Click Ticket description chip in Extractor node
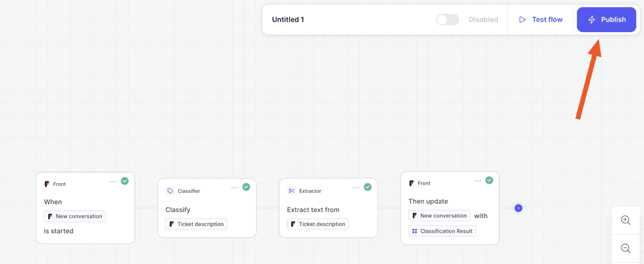The image size is (644, 264). pos(318,224)
